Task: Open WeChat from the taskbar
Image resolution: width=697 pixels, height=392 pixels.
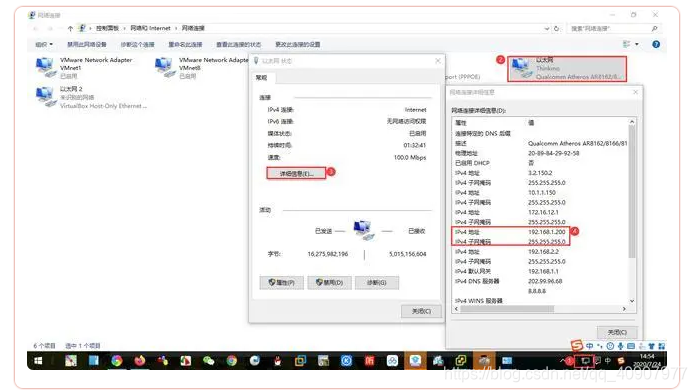Action: point(208,360)
